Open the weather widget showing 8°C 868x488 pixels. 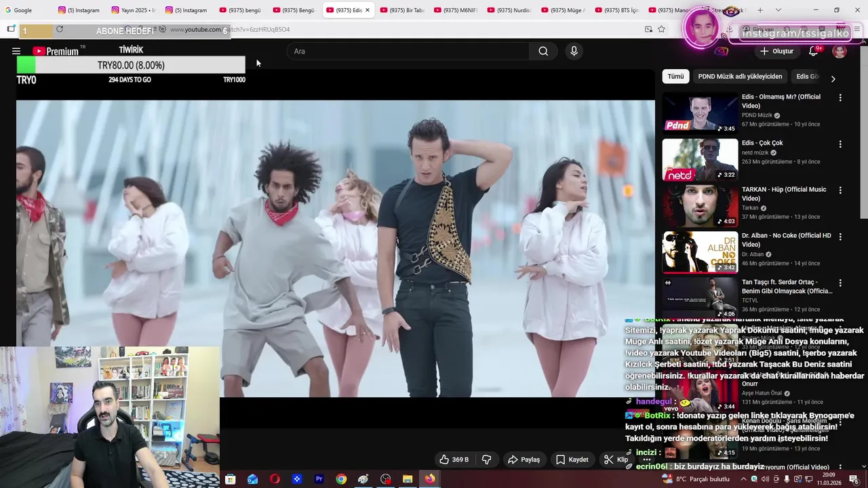coord(697,479)
